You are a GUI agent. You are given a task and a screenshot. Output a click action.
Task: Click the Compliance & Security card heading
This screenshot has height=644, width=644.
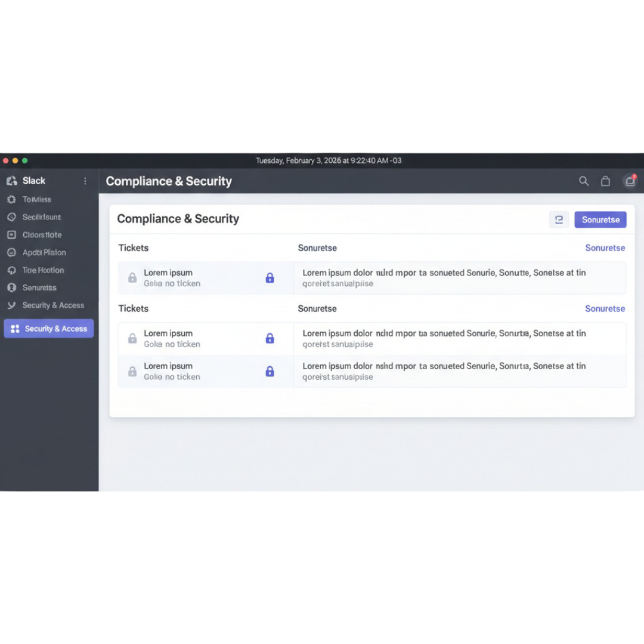178,219
